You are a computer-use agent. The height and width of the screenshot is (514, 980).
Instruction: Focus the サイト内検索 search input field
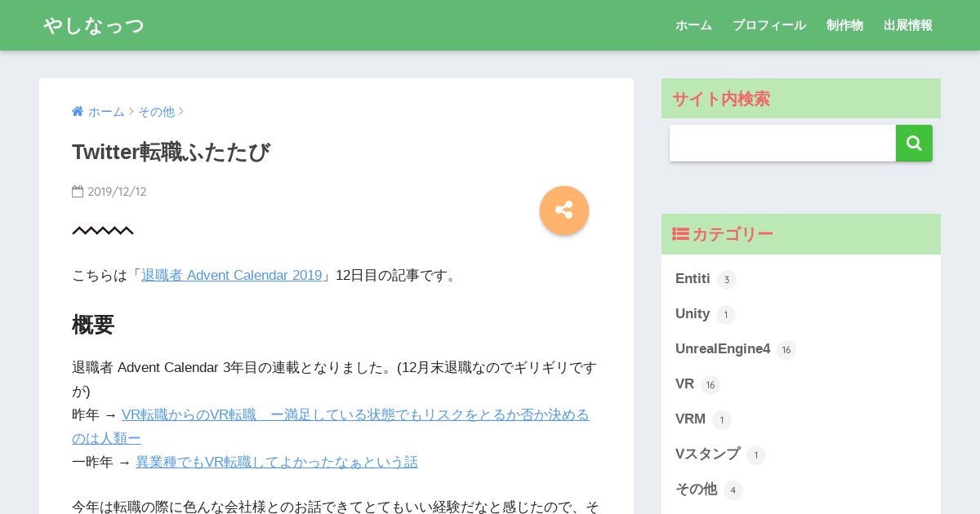782,144
